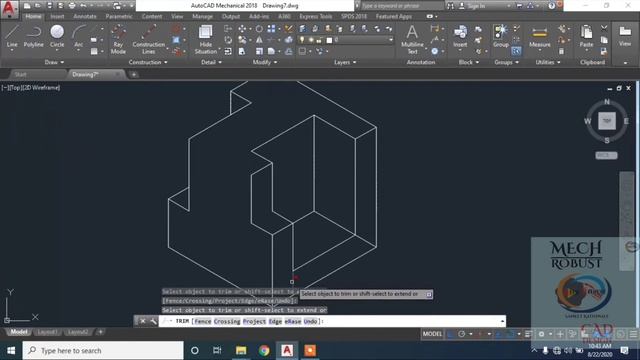Viewport: 640px width, 360px height.
Task: Expand the Detail panel
Action: point(211,62)
